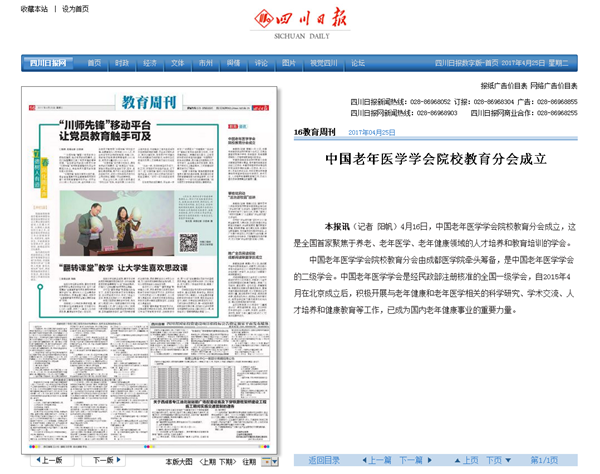
Task: Go to next article with 下一篇
Action: tap(416, 460)
